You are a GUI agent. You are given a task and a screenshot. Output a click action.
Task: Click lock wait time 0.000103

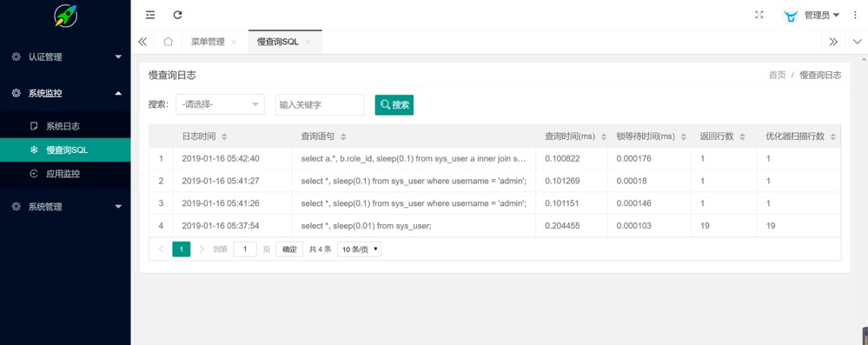click(633, 226)
